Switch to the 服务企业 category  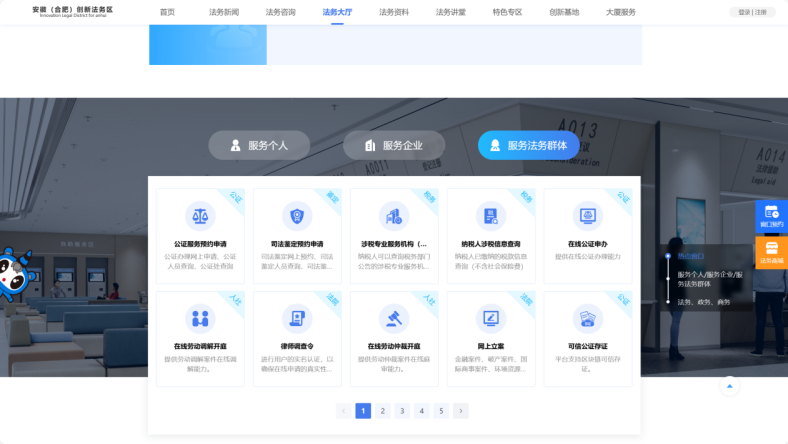[x=393, y=145]
